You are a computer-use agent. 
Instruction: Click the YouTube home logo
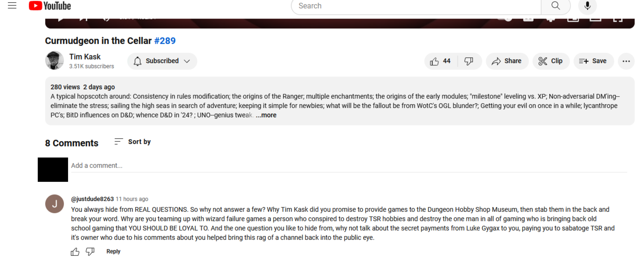[x=50, y=6]
